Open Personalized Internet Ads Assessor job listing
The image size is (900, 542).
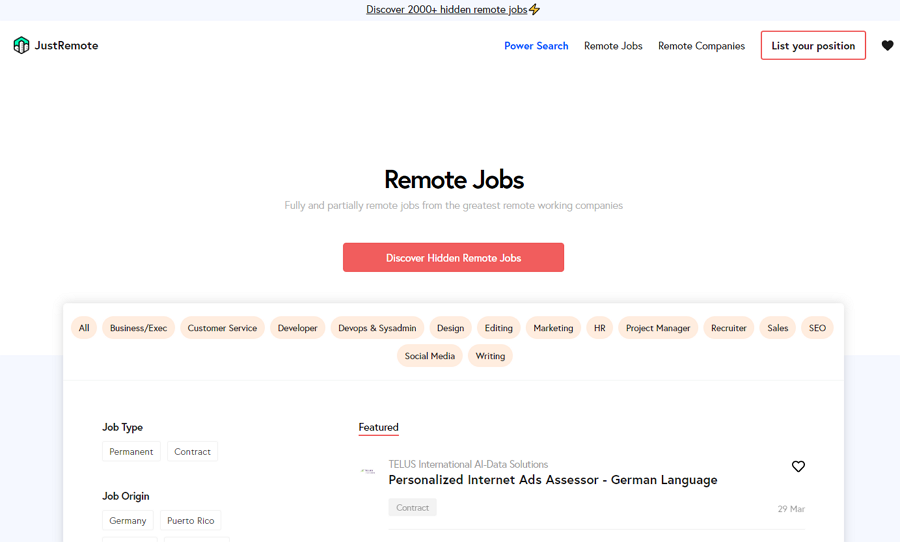(553, 480)
